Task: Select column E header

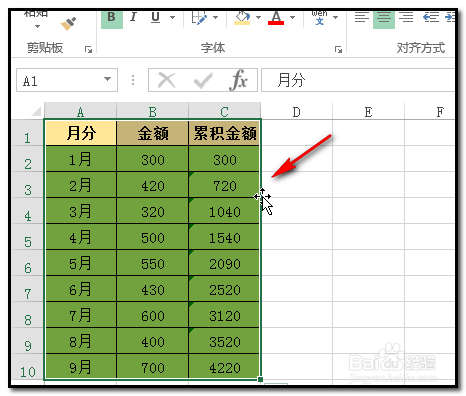Action: 369,112
